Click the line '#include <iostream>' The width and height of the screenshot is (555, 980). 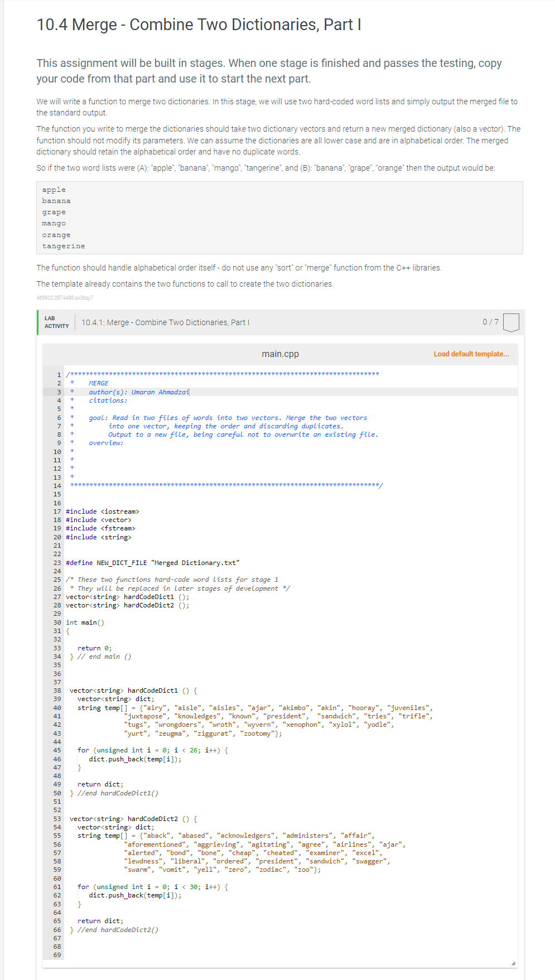[x=103, y=511]
